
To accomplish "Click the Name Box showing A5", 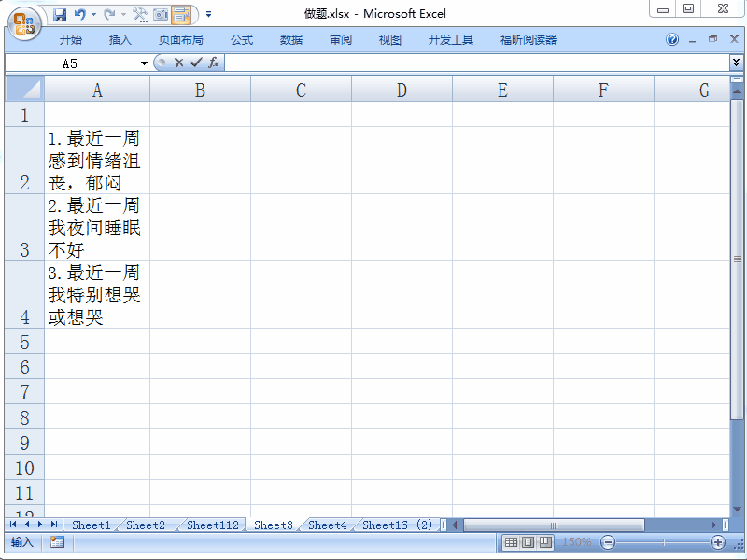I will point(72,63).
